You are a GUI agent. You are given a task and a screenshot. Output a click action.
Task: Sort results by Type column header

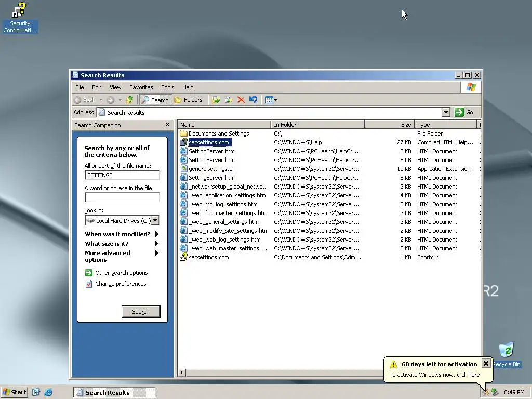click(x=445, y=125)
